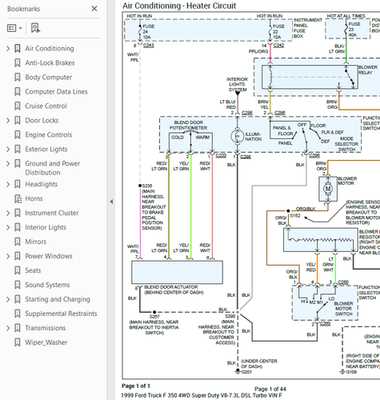Open the Air Conditioning bookmark
The image size is (380, 400).
point(50,49)
